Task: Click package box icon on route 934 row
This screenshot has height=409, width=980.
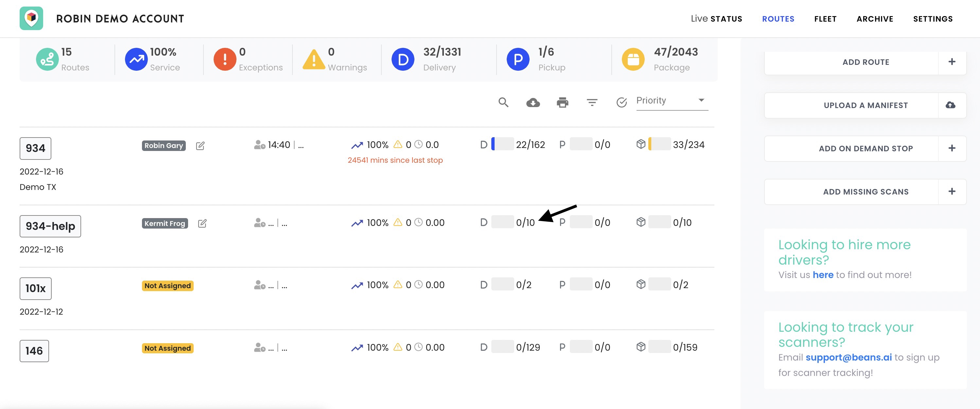Action: (641, 144)
